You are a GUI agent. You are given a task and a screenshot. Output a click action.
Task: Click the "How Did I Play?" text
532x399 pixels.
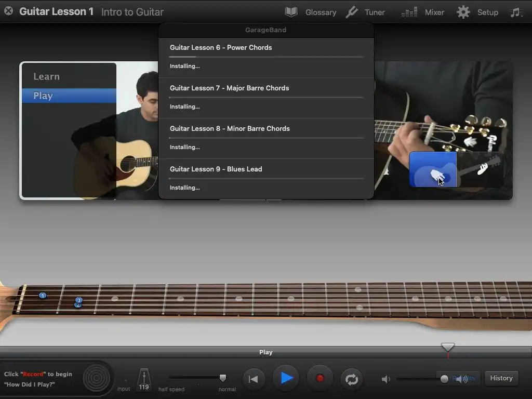tap(30, 384)
